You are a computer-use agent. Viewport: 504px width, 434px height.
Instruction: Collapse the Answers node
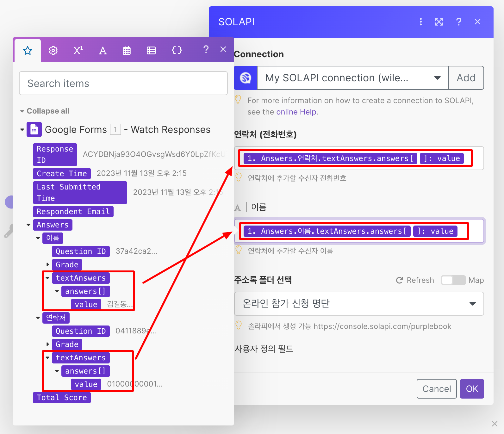(x=28, y=225)
